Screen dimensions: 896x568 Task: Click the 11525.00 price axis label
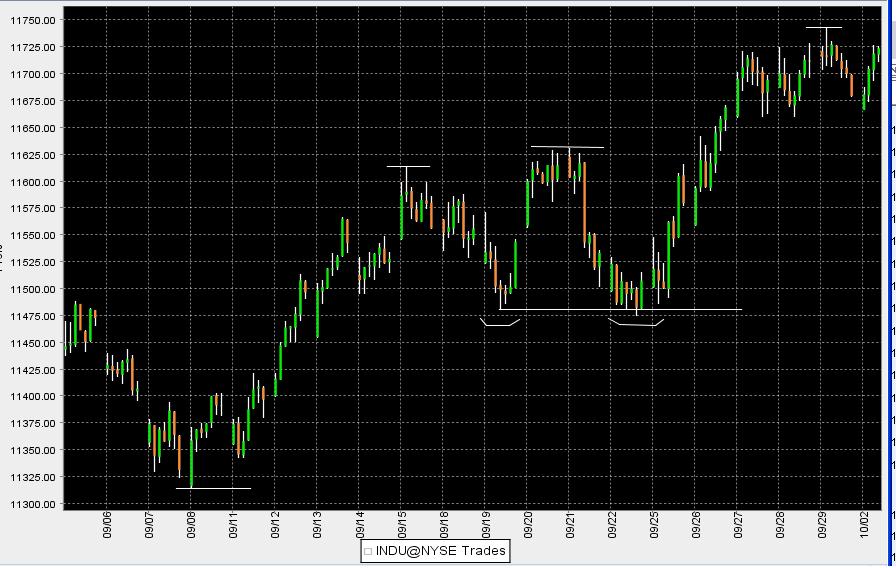coord(33,262)
